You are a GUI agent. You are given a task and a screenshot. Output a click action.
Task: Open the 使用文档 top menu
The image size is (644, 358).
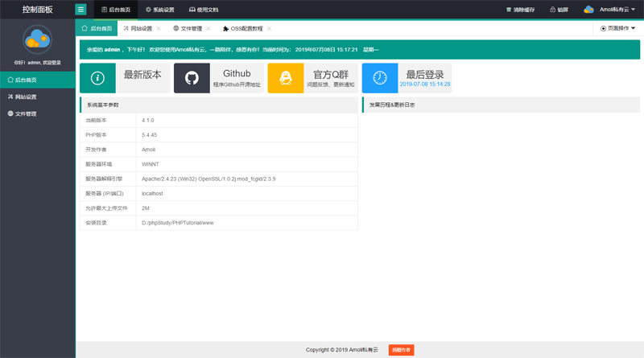(204, 10)
